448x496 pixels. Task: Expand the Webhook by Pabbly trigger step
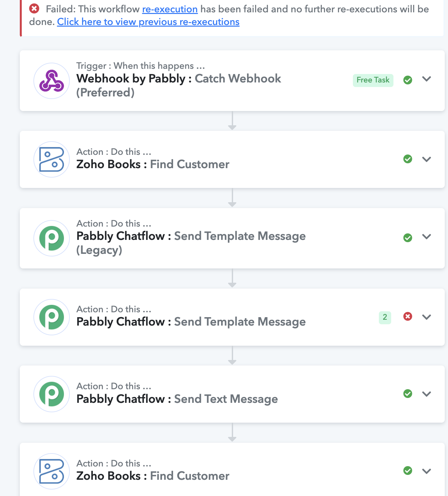(427, 79)
